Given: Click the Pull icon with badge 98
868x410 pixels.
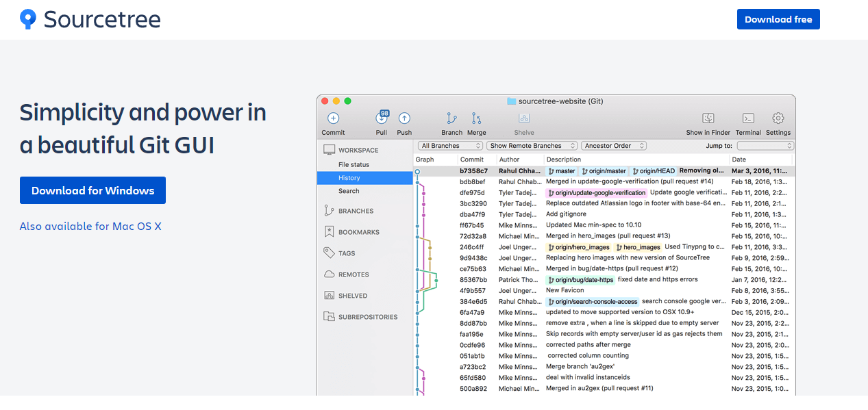Looking at the screenshot, I should pos(382,118).
